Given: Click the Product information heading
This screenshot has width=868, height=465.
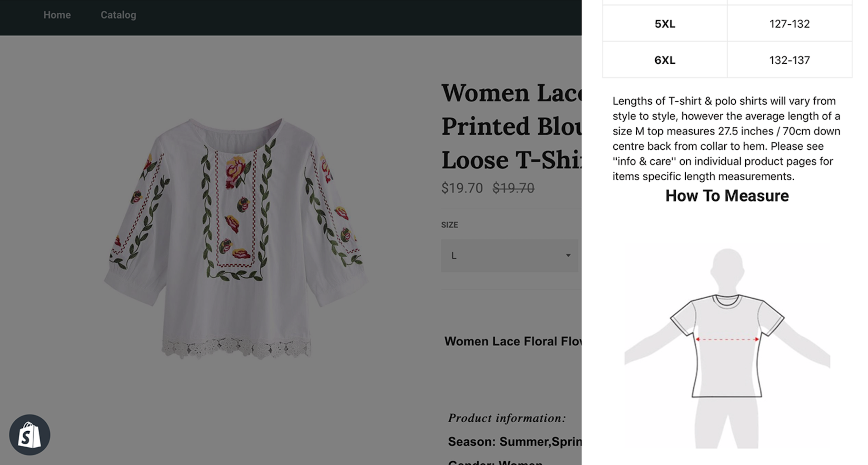Looking at the screenshot, I should (x=506, y=418).
